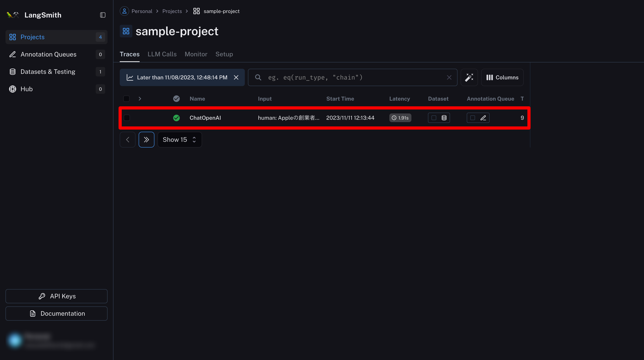Click the LangSmith logo
Screen dimensions: 644x360
[12, 15]
